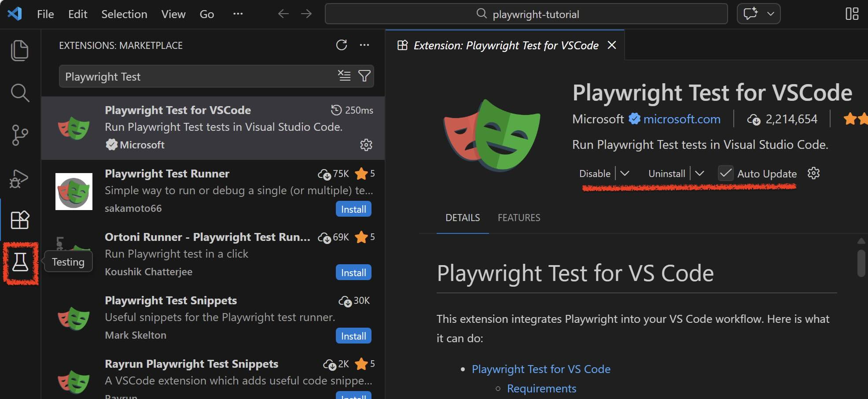Refresh the Extensions Marketplace list

(x=342, y=45)
